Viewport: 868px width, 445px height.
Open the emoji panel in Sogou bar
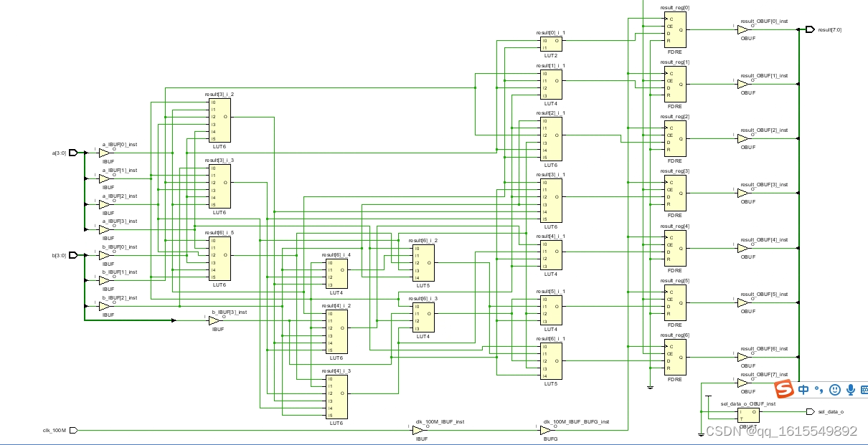[x=835, y=389]
